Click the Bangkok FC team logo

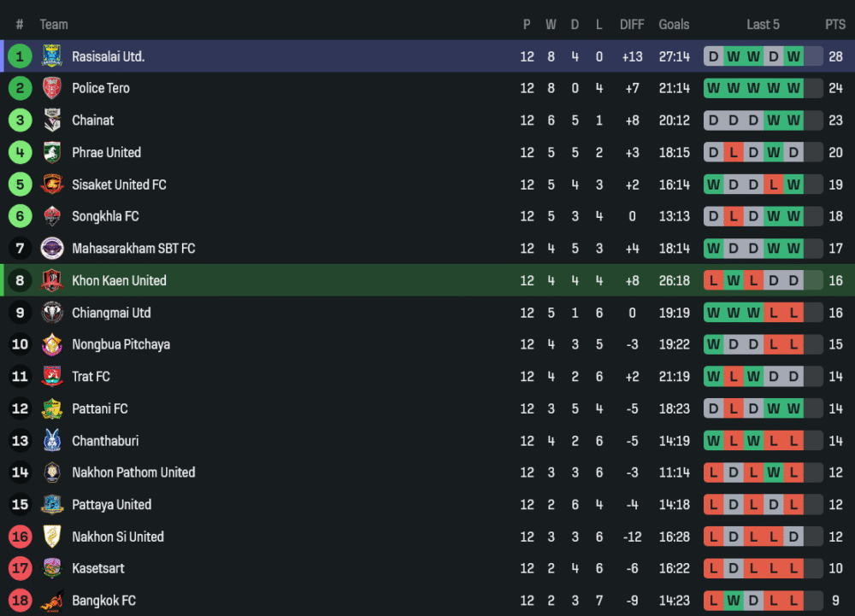[x=52, y=601]
